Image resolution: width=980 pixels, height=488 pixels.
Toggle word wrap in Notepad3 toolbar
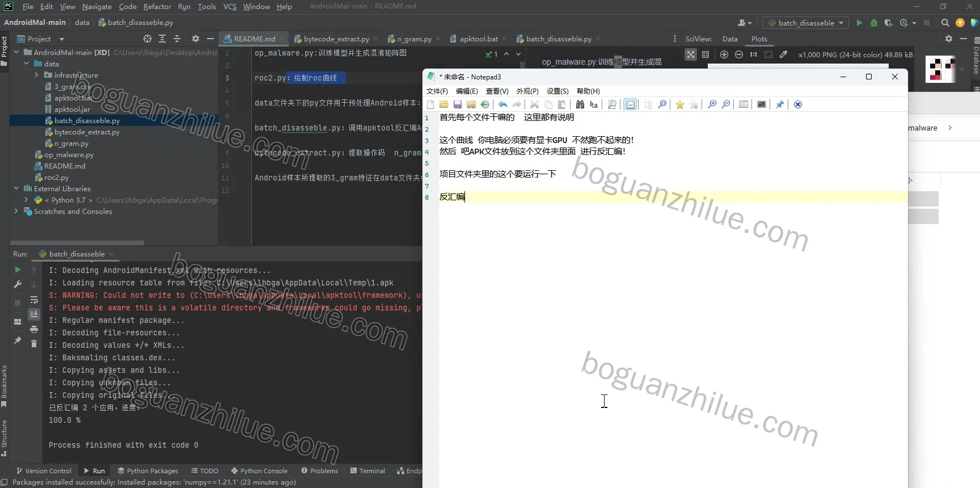coord(630,104)
